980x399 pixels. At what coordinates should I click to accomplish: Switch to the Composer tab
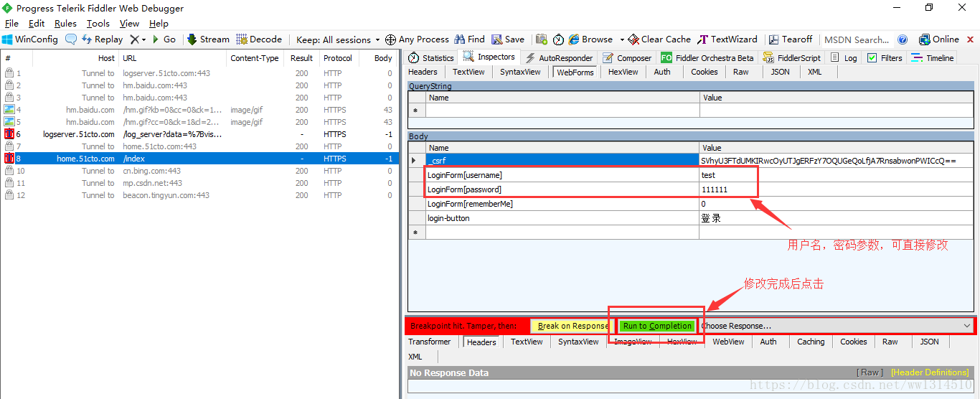[x=627, y=58]
